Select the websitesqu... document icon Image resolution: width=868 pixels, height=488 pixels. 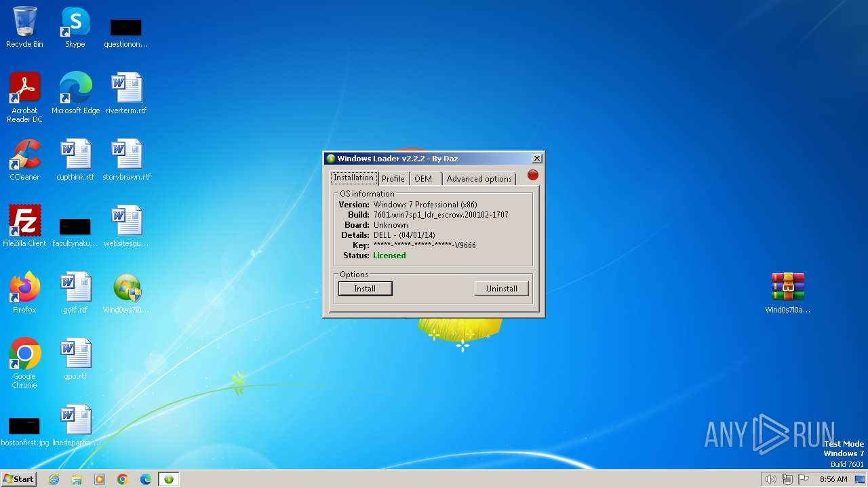(x=126, y=226)
